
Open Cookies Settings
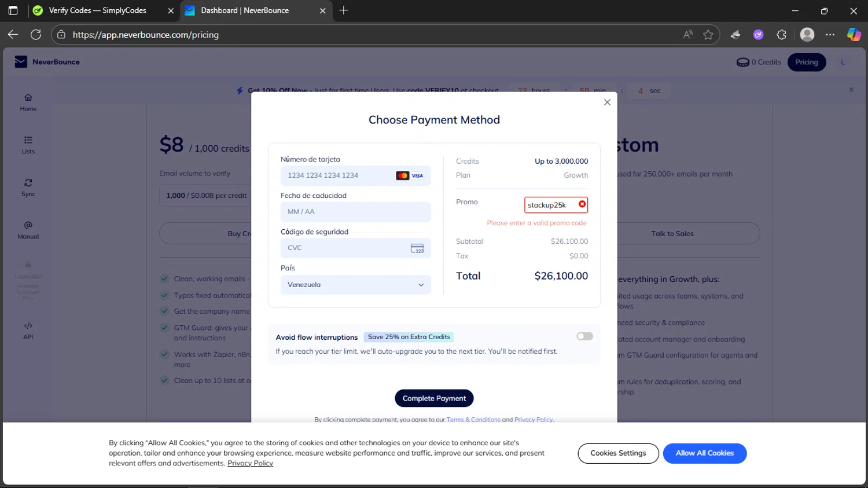(x=618, y=453)
